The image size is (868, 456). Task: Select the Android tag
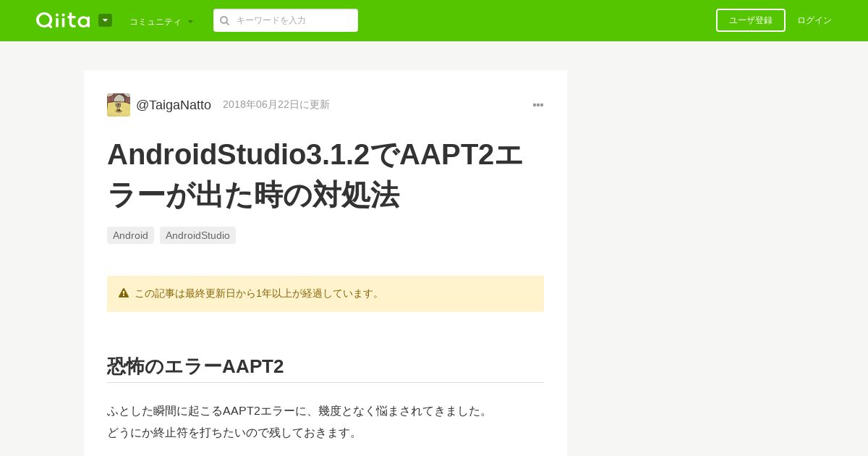click(x=130, y=235)
